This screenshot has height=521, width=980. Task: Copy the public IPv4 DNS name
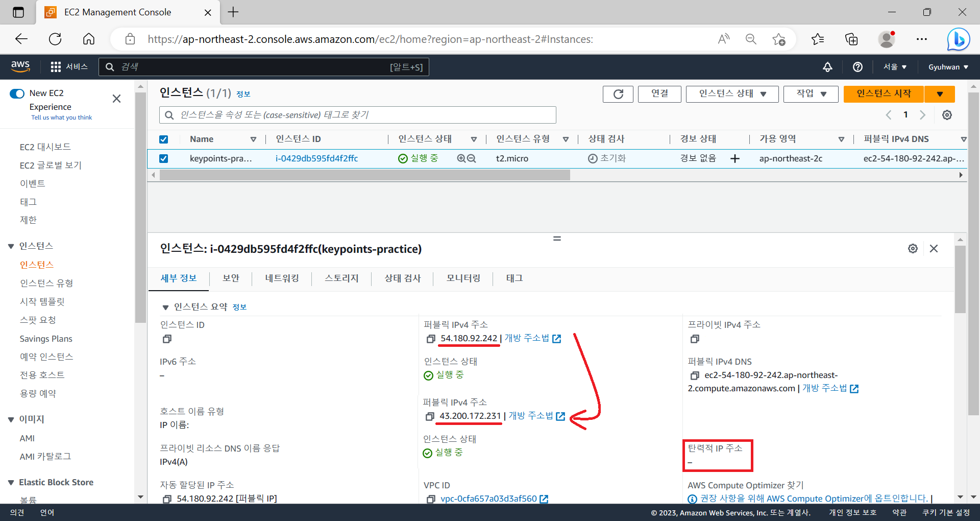[x=695, y=375]
